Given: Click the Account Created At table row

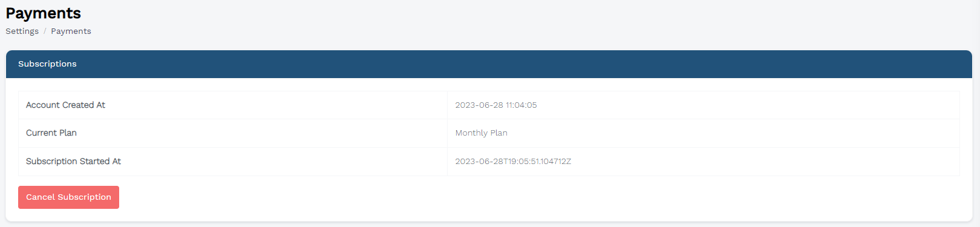Looking at the screenshot, I should (489, 105).
